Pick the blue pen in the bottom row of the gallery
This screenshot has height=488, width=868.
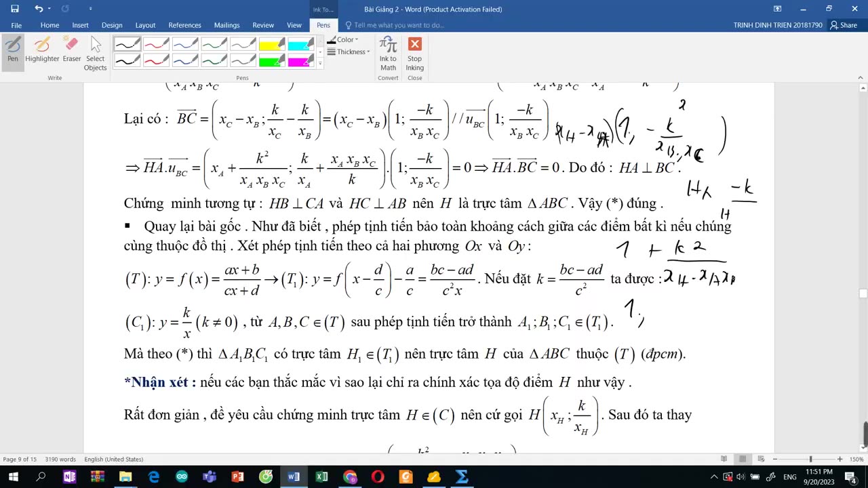186,60
